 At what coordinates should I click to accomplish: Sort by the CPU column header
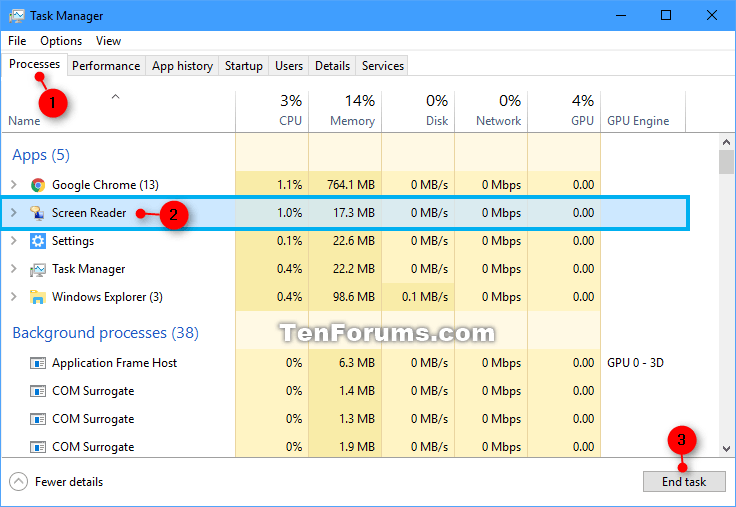[x=272, y=112]
